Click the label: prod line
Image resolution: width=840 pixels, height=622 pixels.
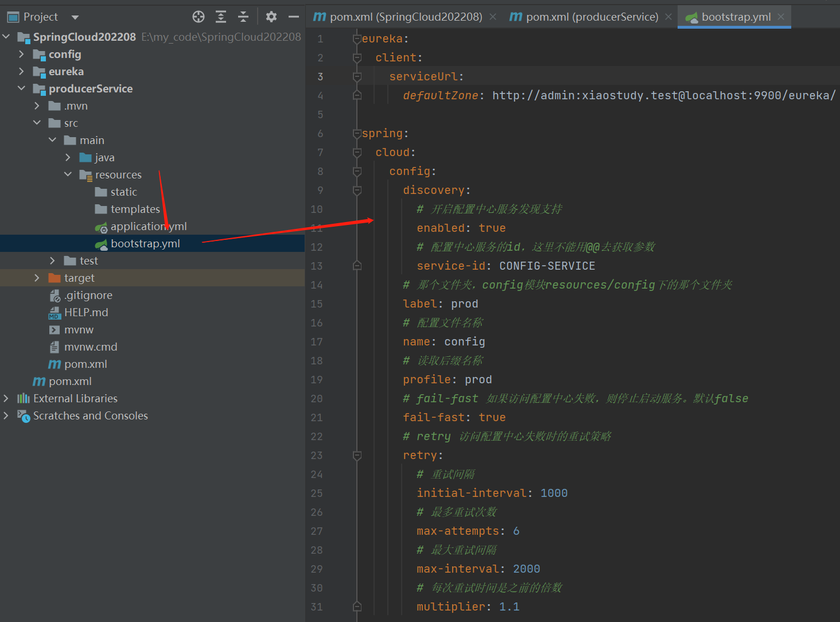441,304
